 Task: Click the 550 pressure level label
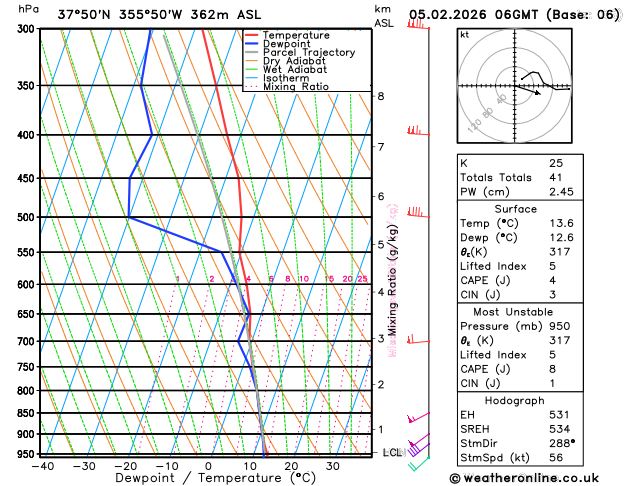pyautogui.click(x=28, y=253)
